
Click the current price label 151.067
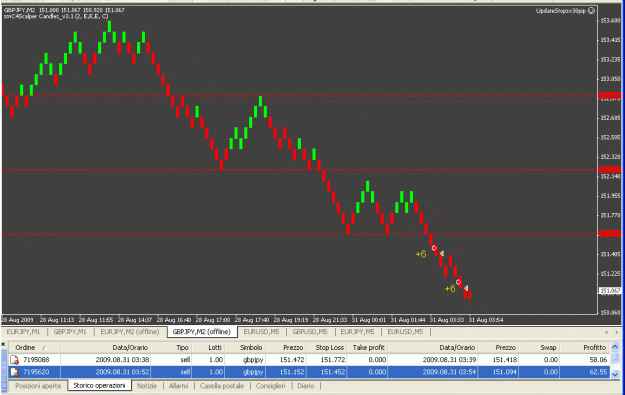tap(610, 291)
